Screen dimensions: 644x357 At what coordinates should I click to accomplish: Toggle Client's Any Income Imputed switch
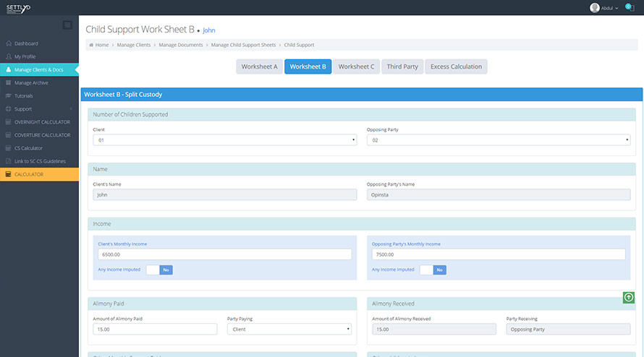[x=159, y=270]
